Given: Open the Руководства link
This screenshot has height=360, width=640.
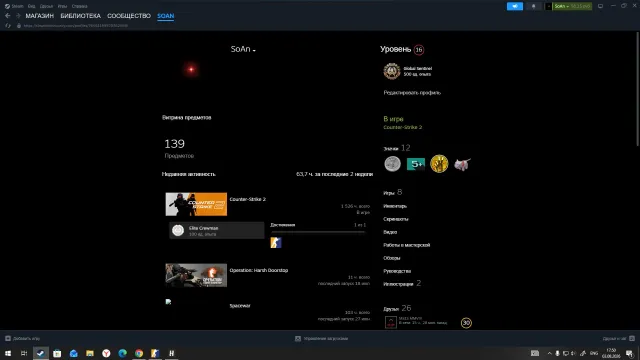Looking at the screenshot, I should (397, 271).
